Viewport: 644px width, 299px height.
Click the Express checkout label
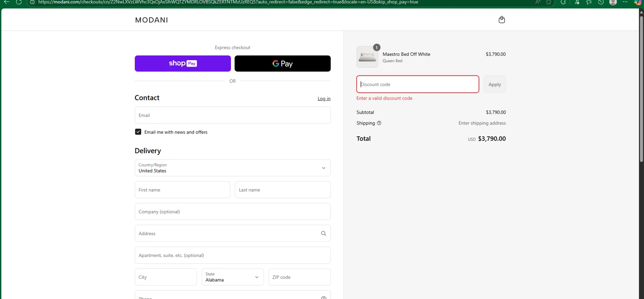tap(233, 48)
